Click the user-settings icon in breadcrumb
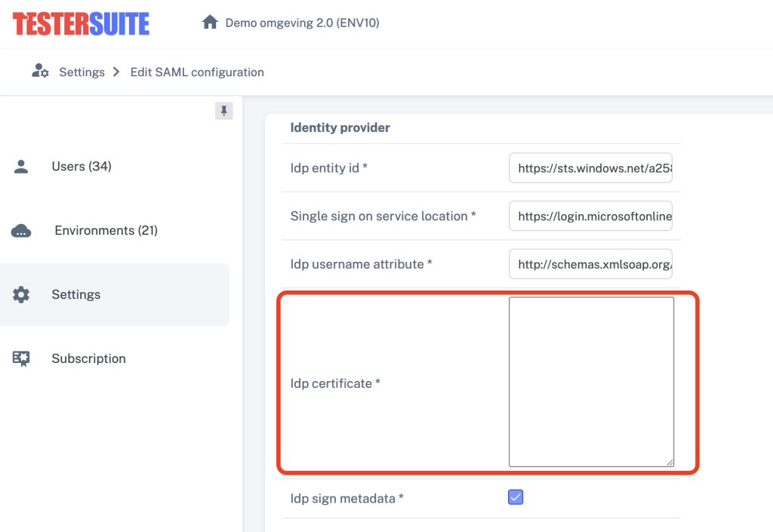Image resolution: width=773 pixels, height=532 pixels. click(40, 72)
